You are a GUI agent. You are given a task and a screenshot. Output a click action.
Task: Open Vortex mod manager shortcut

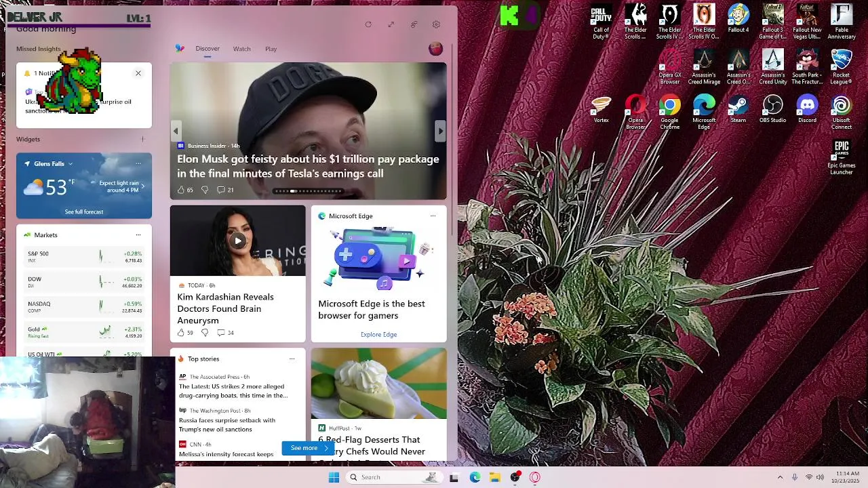coord(601,110)
